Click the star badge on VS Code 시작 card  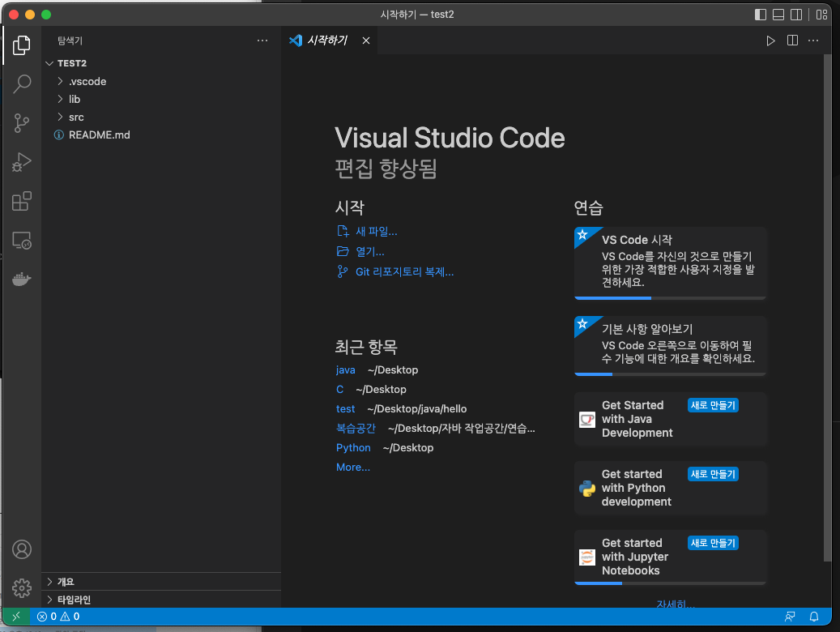click(583, 235)
